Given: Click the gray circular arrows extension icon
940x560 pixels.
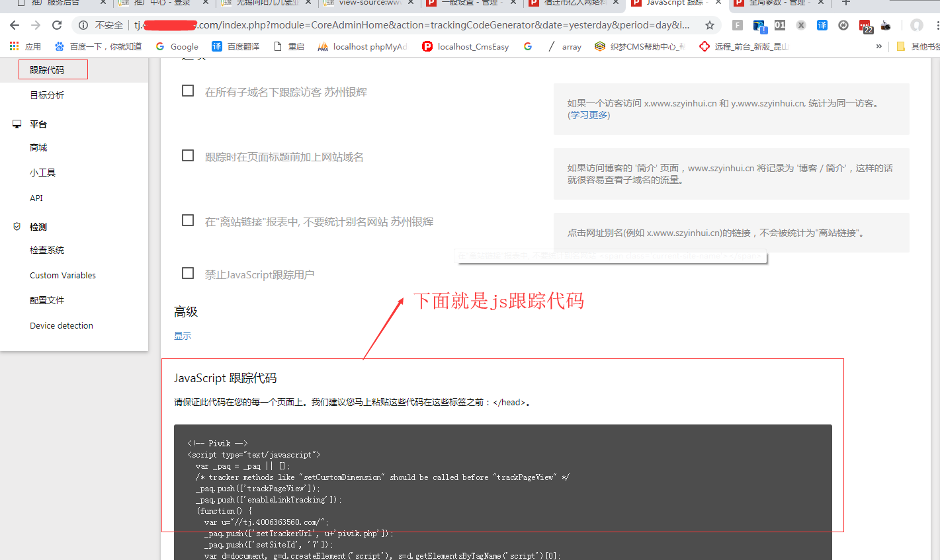Looking at the screenshot, I should point(843,25).
